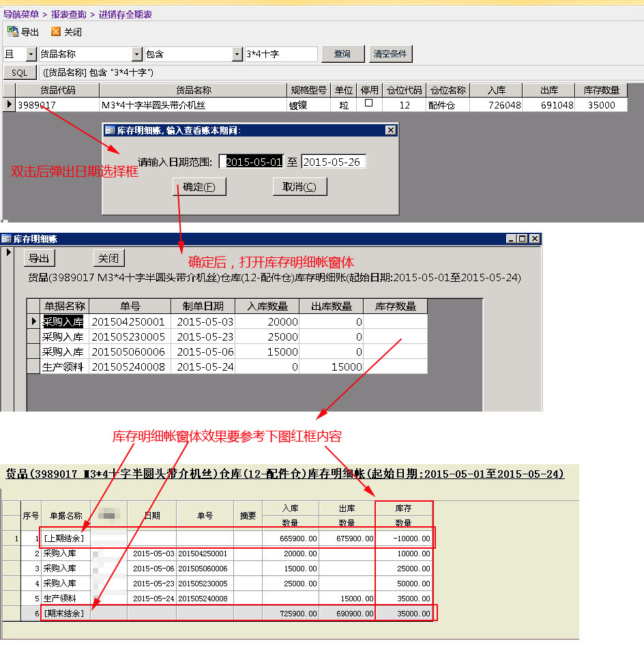Click the date dialog title bar icon
644x645 pixels.
110,130
